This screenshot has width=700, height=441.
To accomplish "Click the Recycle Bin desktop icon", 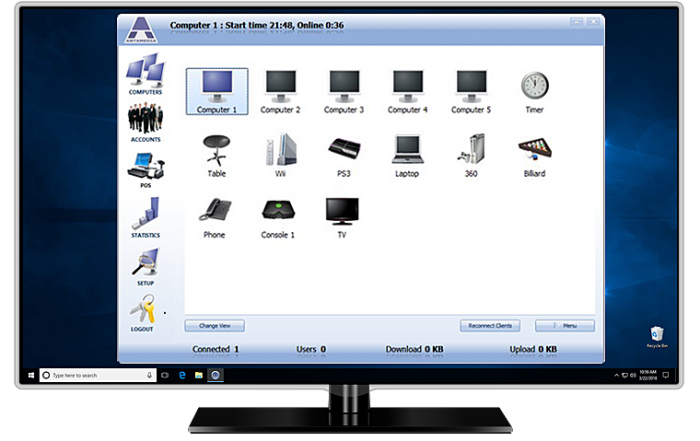I will [x=657, y=337].
